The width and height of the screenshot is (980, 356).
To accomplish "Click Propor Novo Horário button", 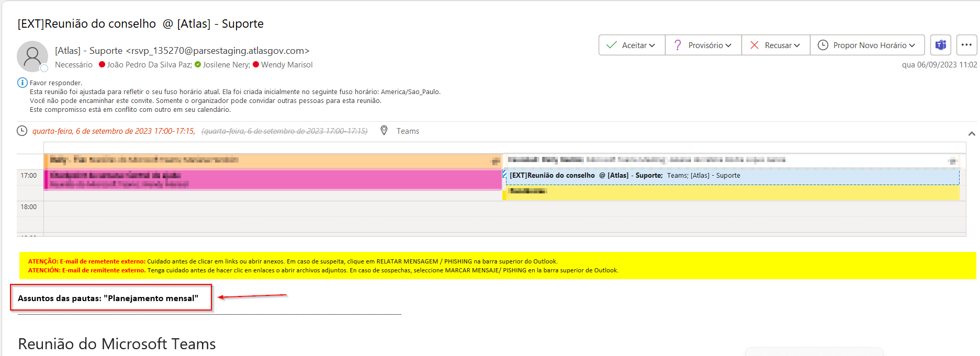I will (x=867, y=45).
